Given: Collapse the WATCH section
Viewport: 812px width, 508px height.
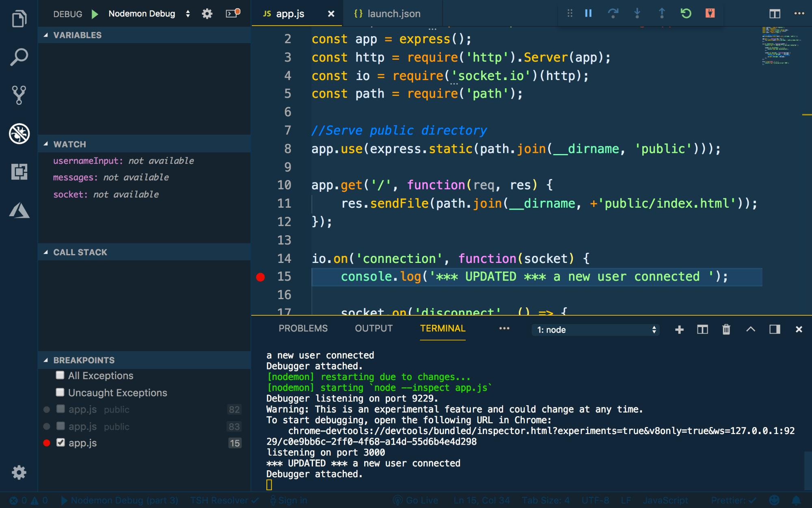Looking at the screenshot, I should [x=144, y=144].
